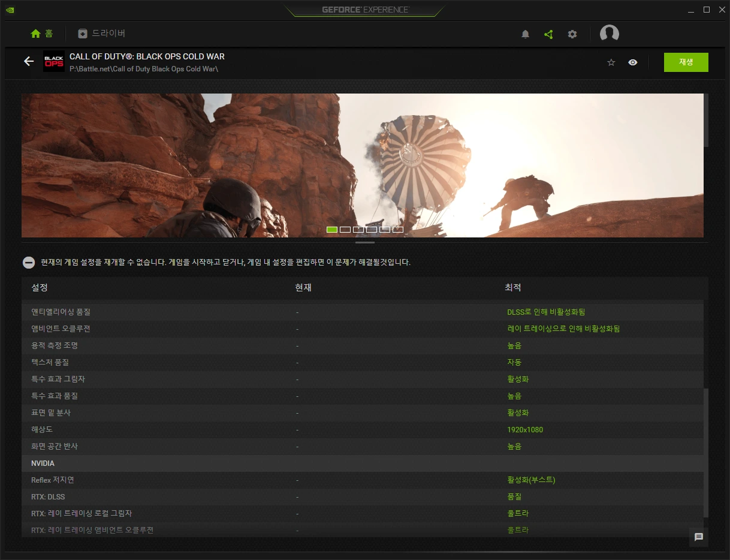This screenshot has width=730, height=560.
Task: Click the Black Ops game logo thumbnail
Action: coord(54,62)
